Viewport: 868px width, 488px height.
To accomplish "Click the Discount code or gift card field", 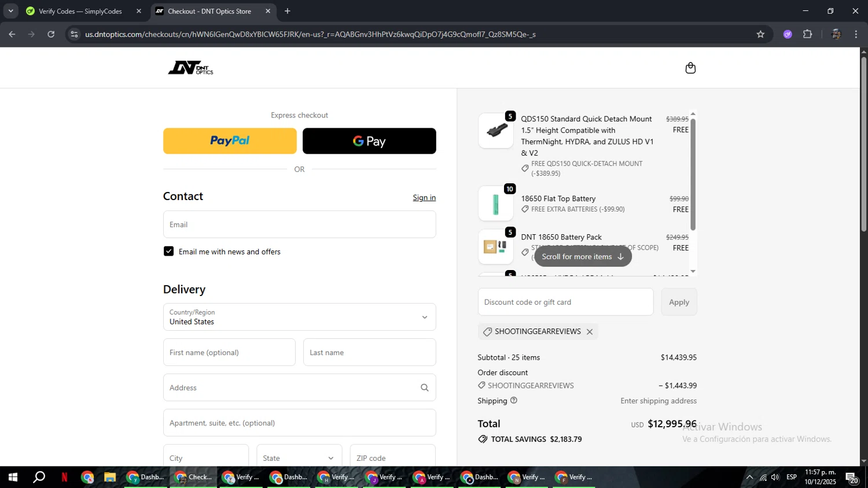I will click(566, 302).
